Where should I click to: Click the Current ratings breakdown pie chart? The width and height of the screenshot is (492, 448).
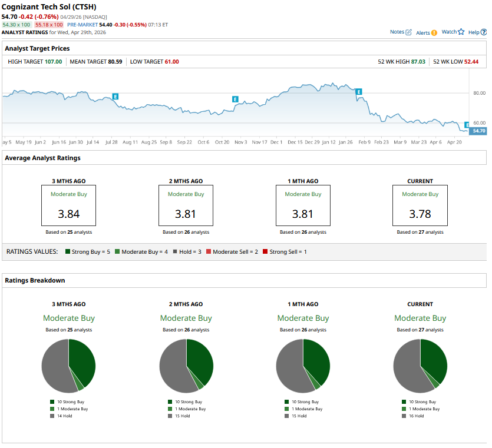420,366
